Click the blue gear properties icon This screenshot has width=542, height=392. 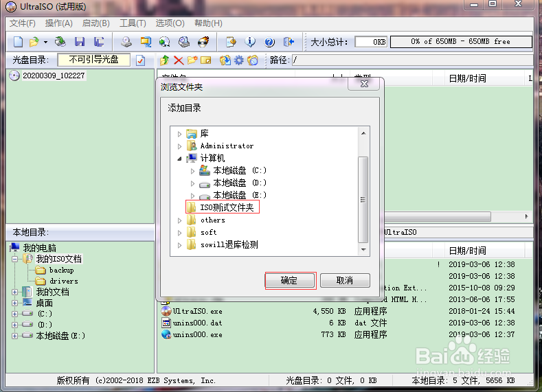(239, 60)
